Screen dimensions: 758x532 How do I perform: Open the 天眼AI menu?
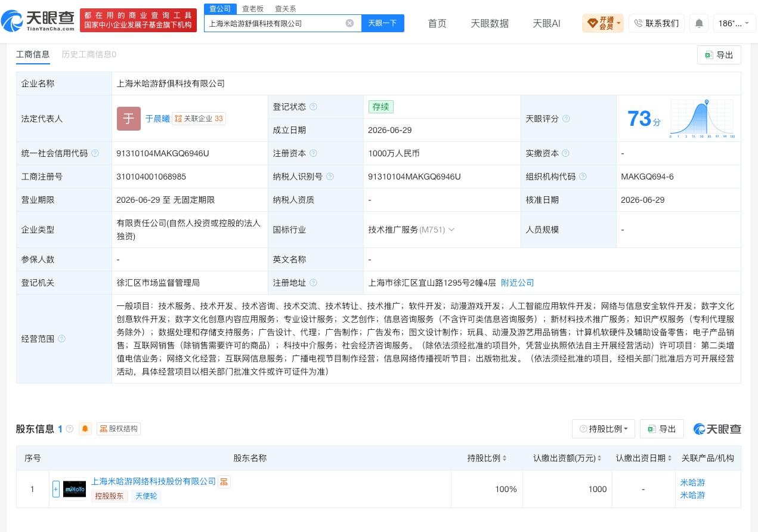tap(546, 23)
